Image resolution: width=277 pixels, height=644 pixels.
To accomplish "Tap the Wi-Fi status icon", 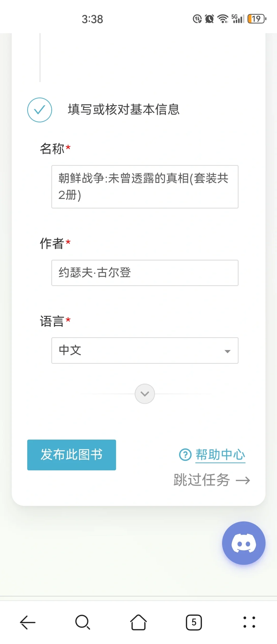I will 223,19.
